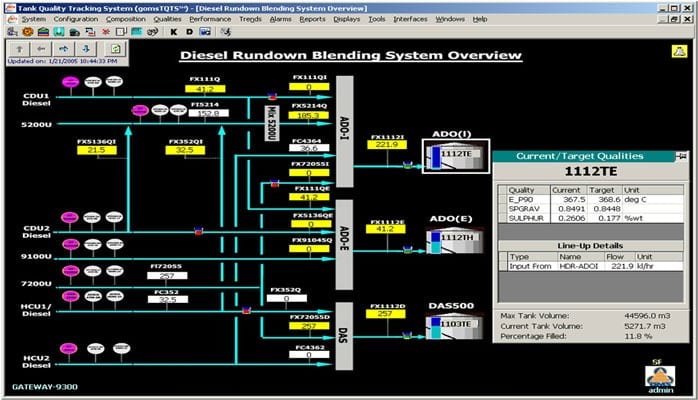Open the Trends menu
The image size is (698, 400).
[x=251, y=19]
